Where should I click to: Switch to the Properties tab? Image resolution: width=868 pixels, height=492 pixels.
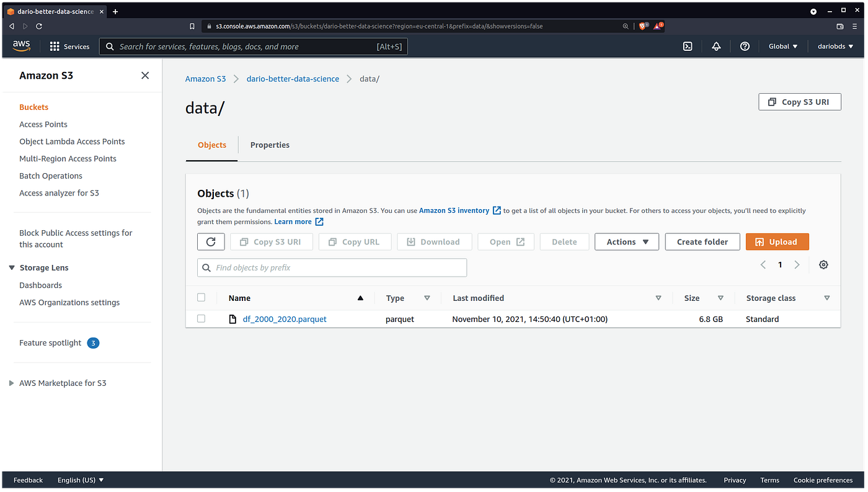tap(270, 145)
